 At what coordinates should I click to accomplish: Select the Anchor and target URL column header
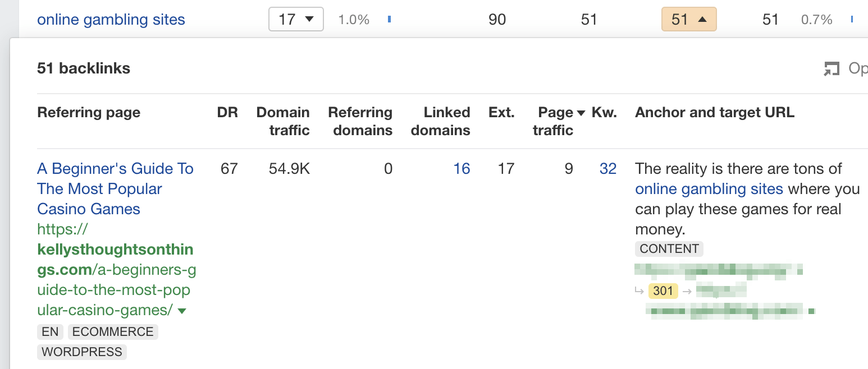point(714,112)
